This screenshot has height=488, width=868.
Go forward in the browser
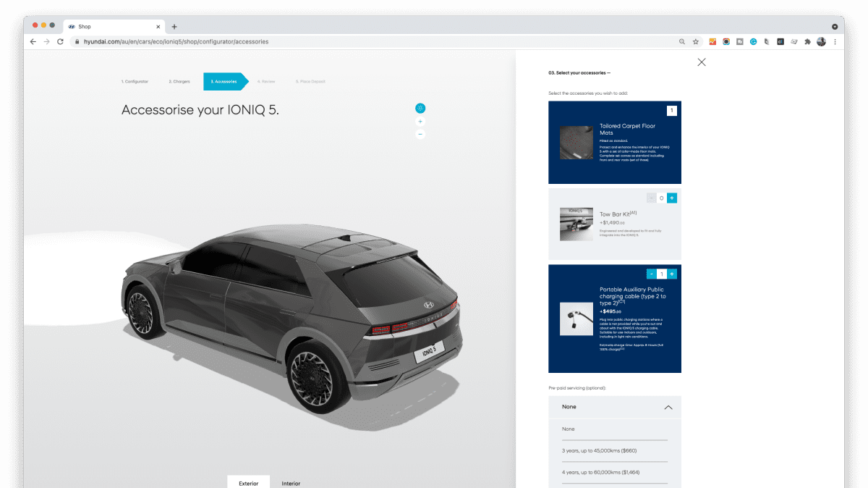(47, 42)
